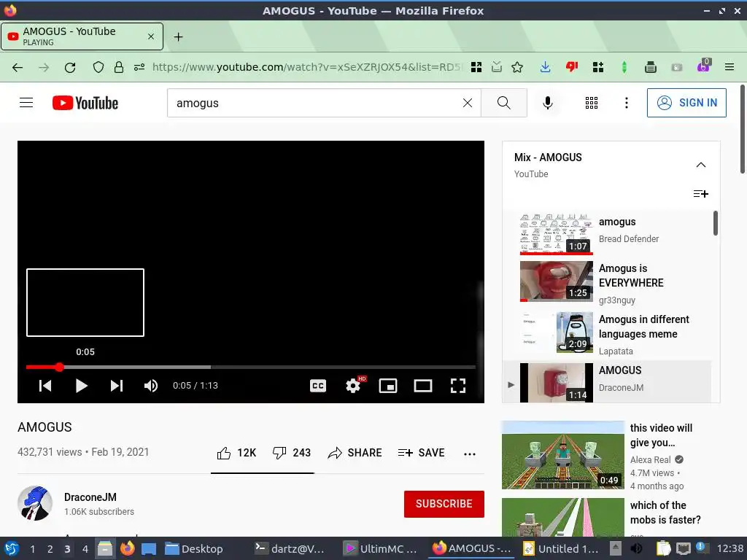Open the QR code icon in address bar
This screenshot has height=560, width=747.
pos(476,67)
